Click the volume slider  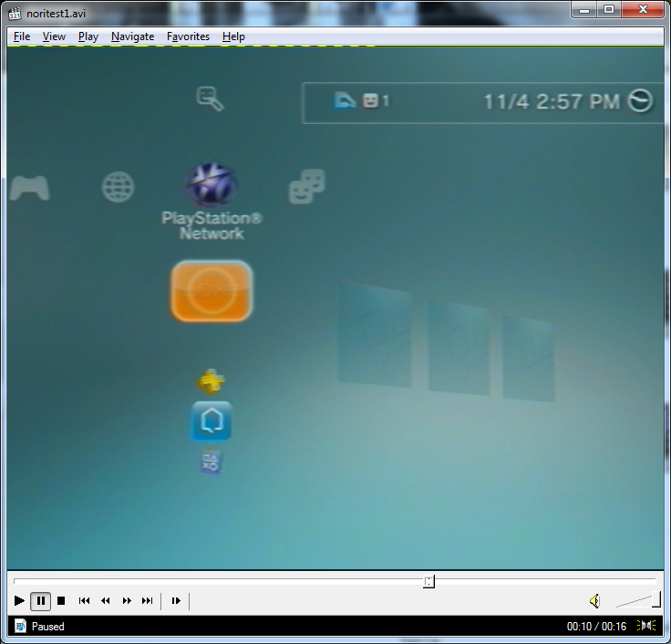[638, 600]
